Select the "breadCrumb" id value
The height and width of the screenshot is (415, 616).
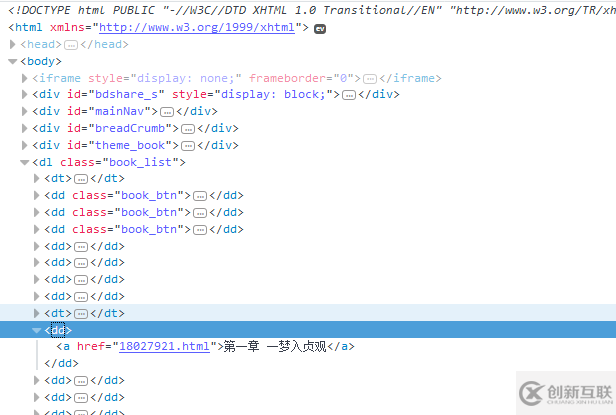click(x=130, y=128)
